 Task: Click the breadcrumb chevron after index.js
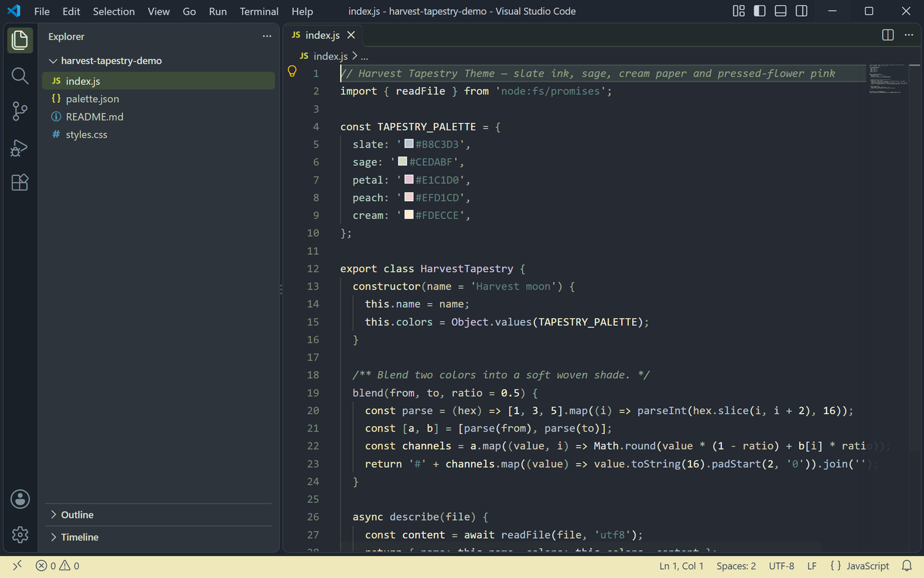pos(354,56)
